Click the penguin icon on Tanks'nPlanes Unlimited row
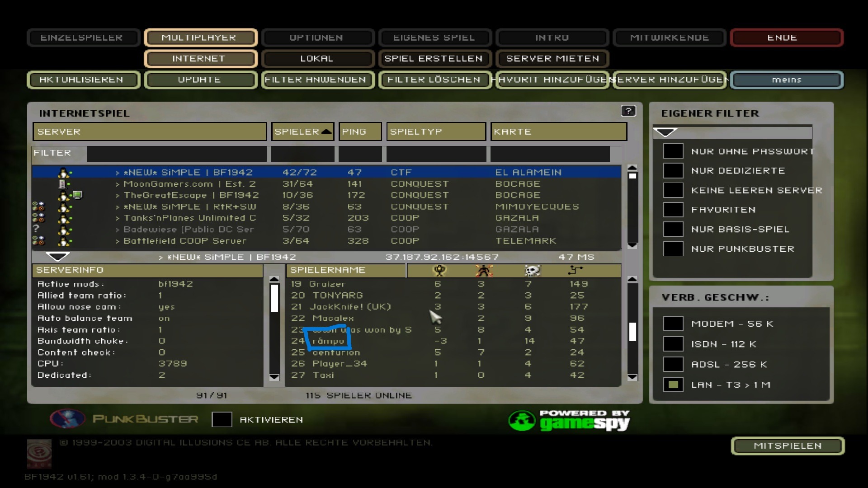 (64, 218)
